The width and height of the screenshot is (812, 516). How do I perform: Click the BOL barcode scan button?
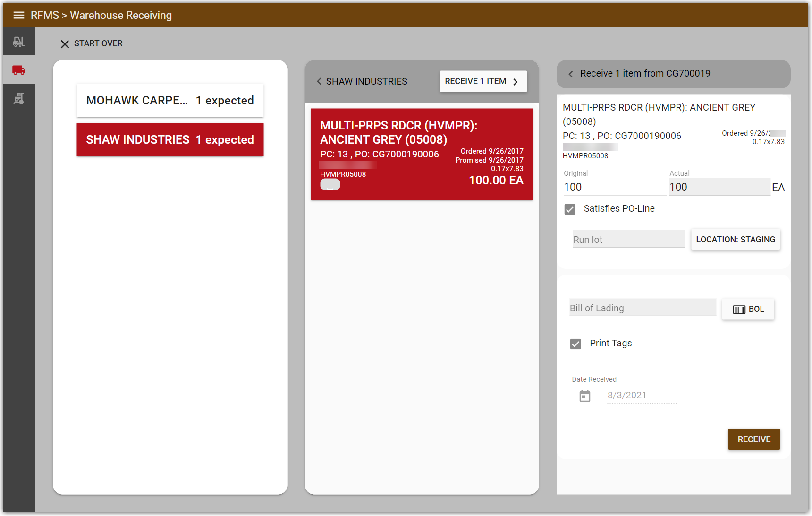(x=748, y=309)
